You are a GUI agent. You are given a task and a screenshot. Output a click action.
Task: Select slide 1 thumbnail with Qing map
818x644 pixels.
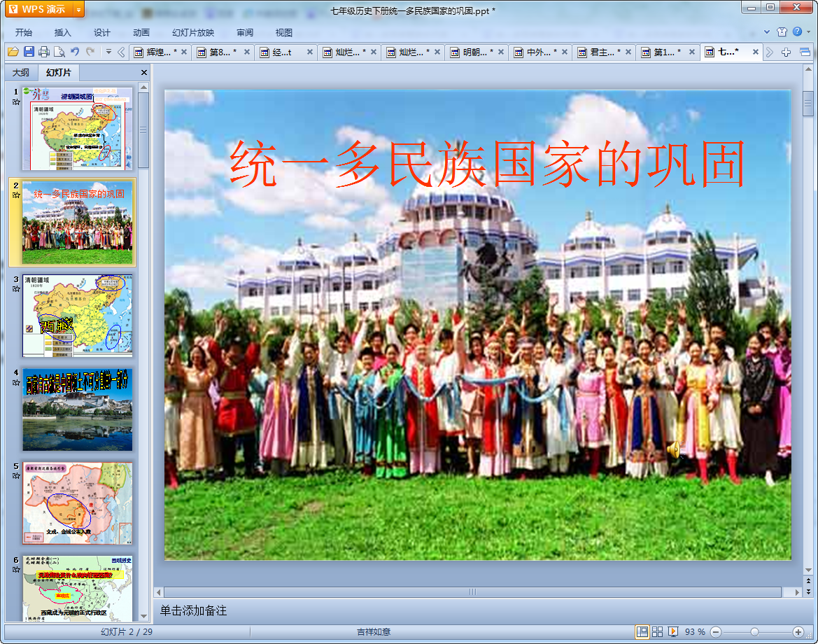click(77, 128)
